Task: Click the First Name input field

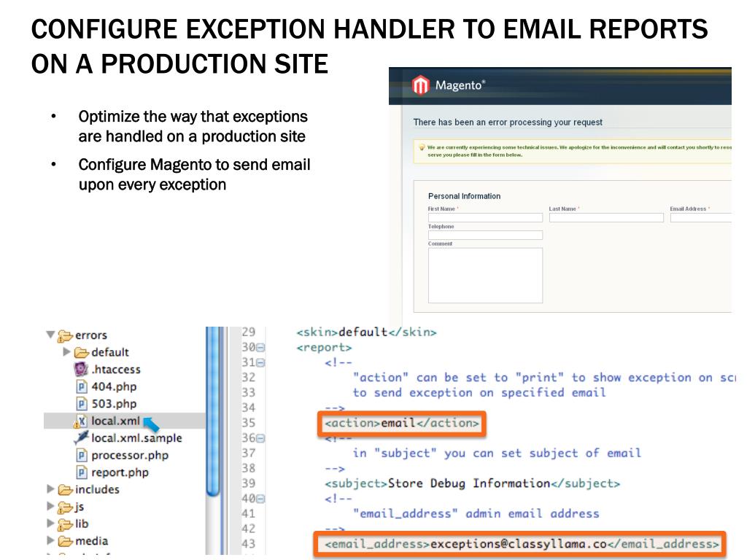Action: coord(485,217)
